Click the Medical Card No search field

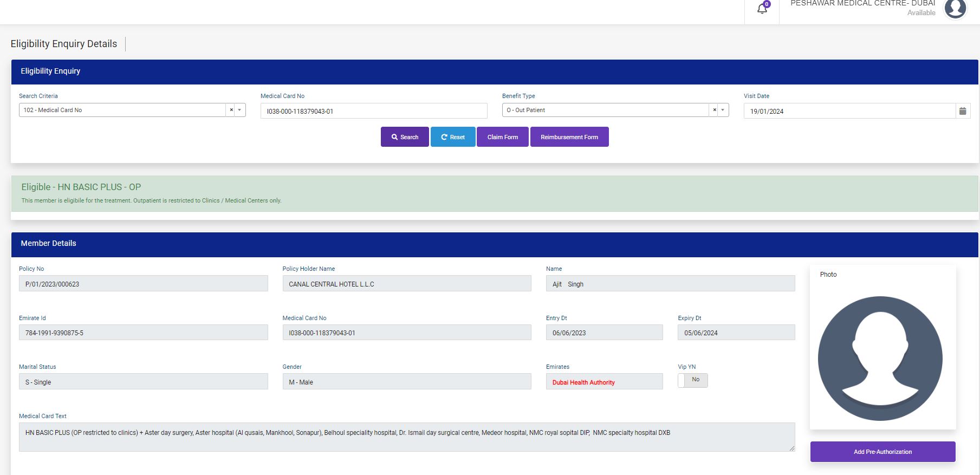pyautogui.click(x=373, y=111)
